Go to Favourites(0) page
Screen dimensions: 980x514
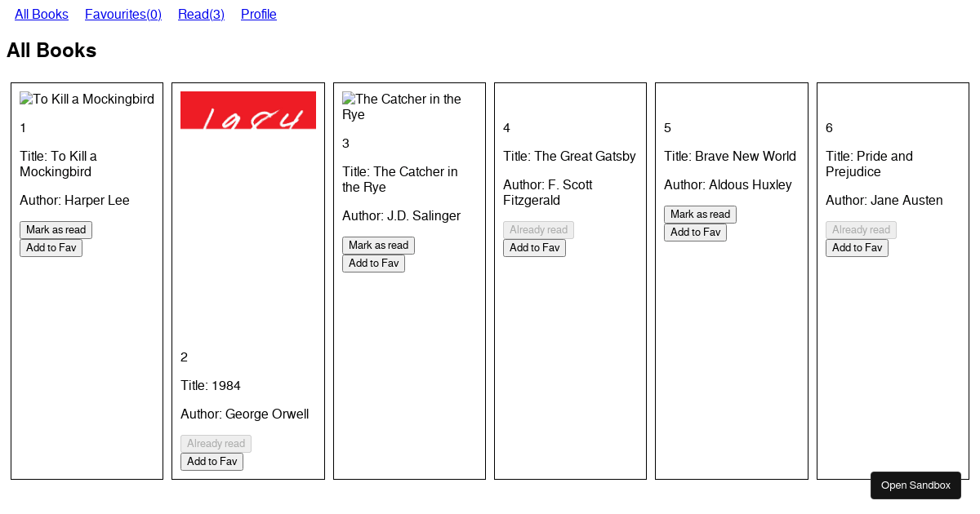[123, 14]
